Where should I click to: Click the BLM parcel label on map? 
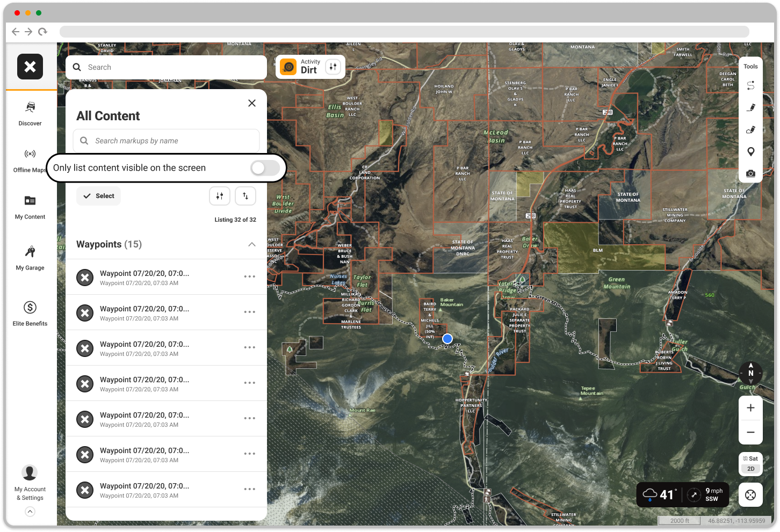(x=598, y=250)
